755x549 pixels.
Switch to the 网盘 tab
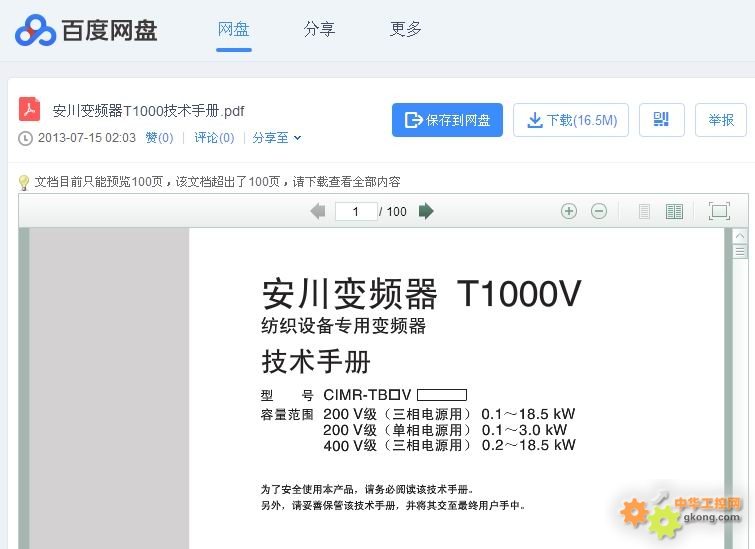pos(234,29)
